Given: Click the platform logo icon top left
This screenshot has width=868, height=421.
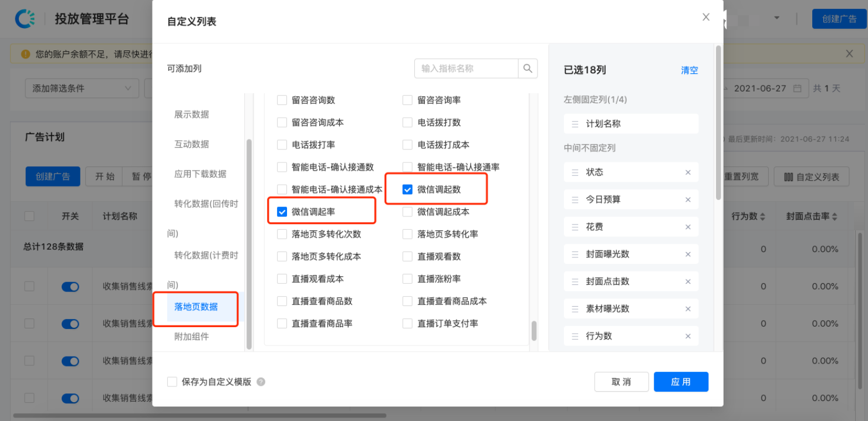Looking at the screenshot, I should 25,18.
